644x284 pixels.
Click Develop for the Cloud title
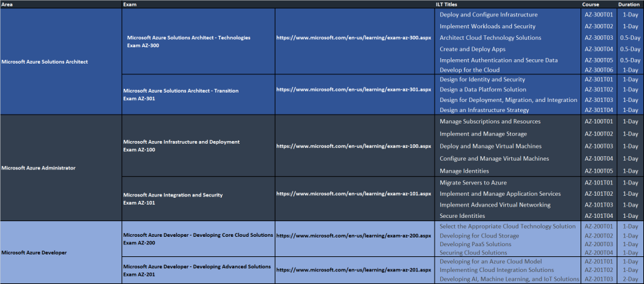tap(469, 70)
